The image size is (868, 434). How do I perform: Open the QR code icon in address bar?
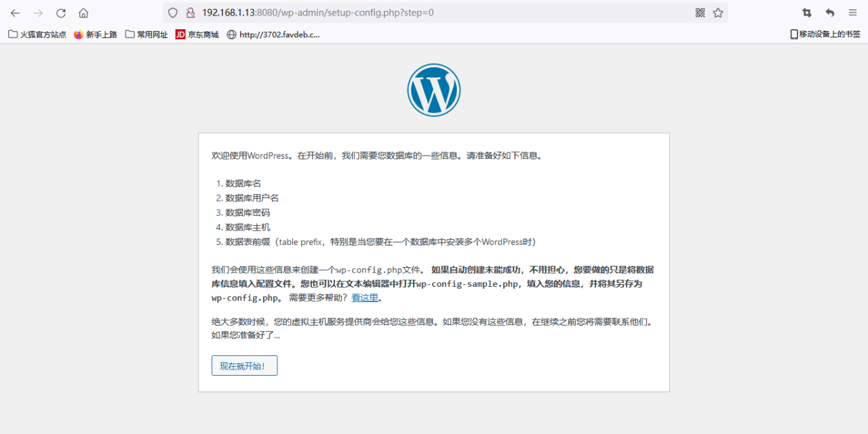click(701, 13)
